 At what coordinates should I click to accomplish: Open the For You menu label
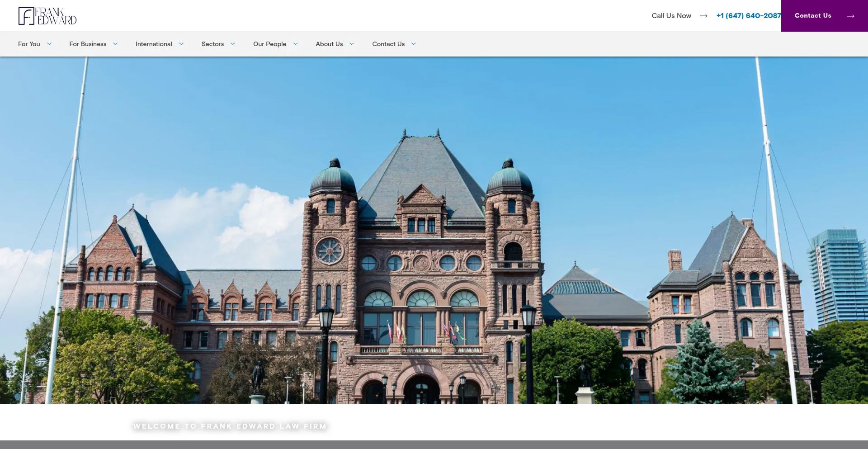tap(29, 44)
